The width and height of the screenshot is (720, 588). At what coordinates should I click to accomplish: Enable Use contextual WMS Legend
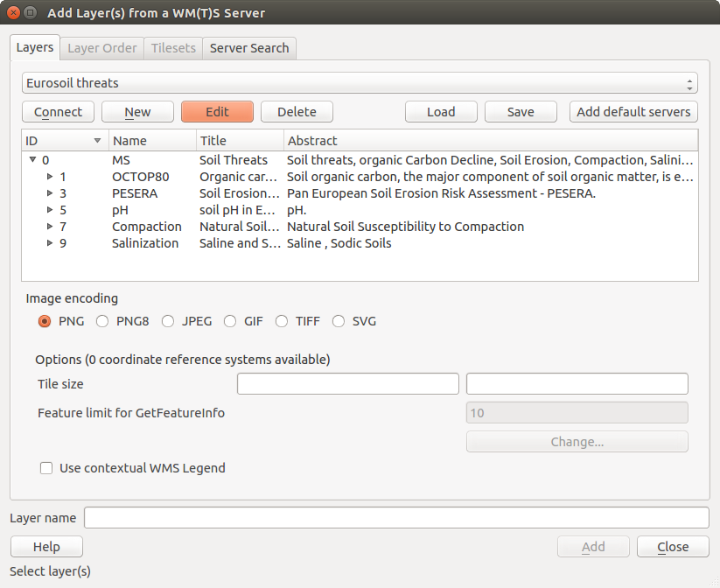click(x=47, y=468)
